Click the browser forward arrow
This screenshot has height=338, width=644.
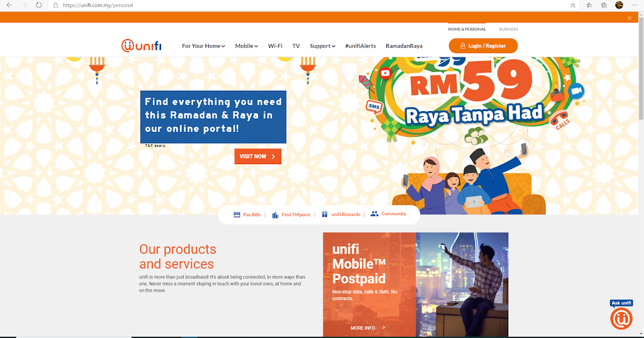click(24, 5)
